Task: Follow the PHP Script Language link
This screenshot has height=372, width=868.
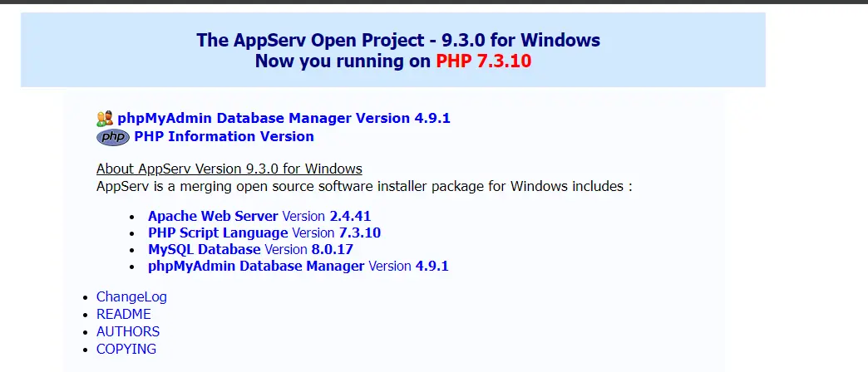Action: (x=218, y=232)
